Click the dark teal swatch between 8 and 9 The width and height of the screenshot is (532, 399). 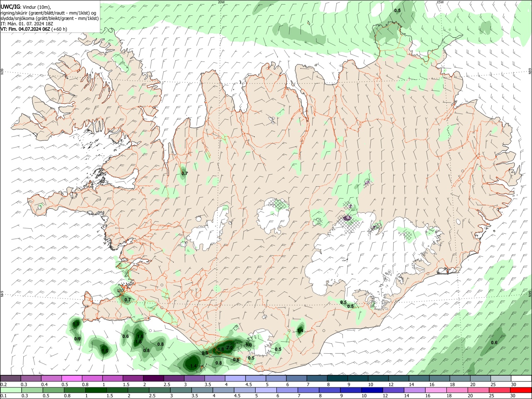[337, 379]
